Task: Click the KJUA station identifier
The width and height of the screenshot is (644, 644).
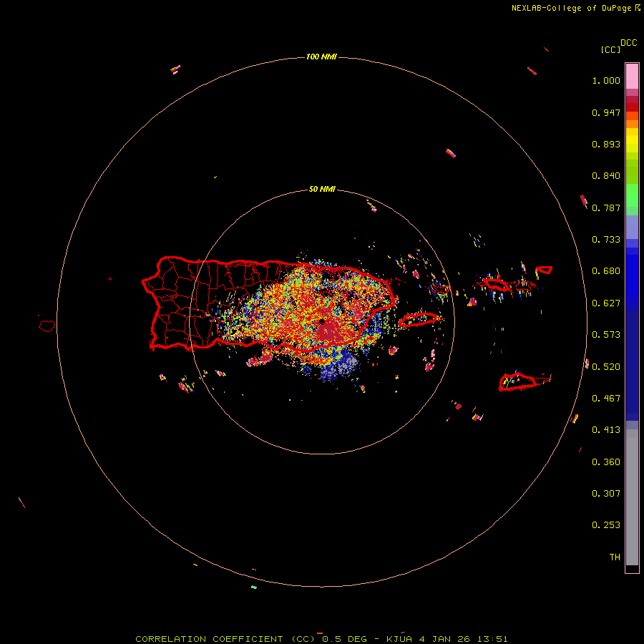Action: pyautogui.click(x=399, y=639)
